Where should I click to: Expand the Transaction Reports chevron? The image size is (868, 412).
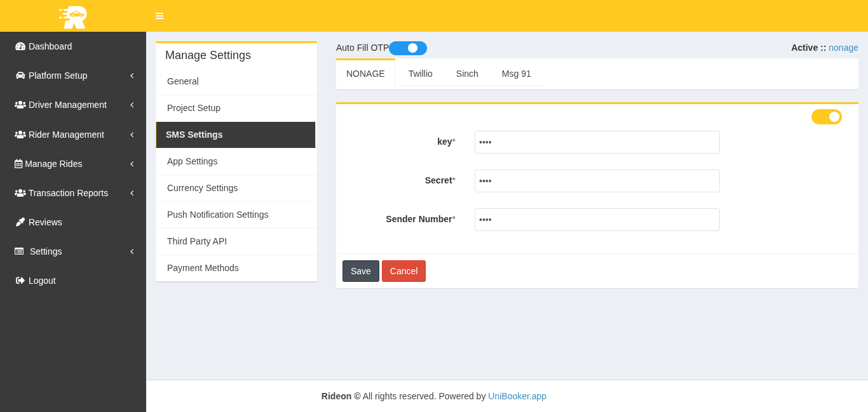(132, 193)
